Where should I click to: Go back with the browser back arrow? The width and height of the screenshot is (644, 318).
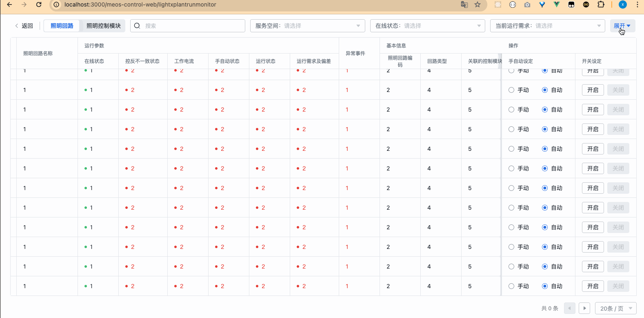(x=9, y=4)
